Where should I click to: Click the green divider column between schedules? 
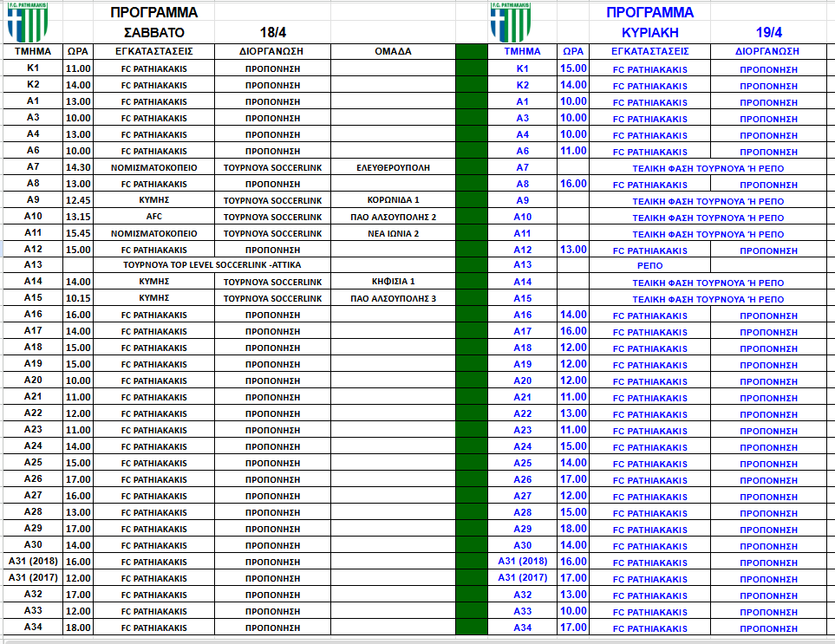(472, 347)
